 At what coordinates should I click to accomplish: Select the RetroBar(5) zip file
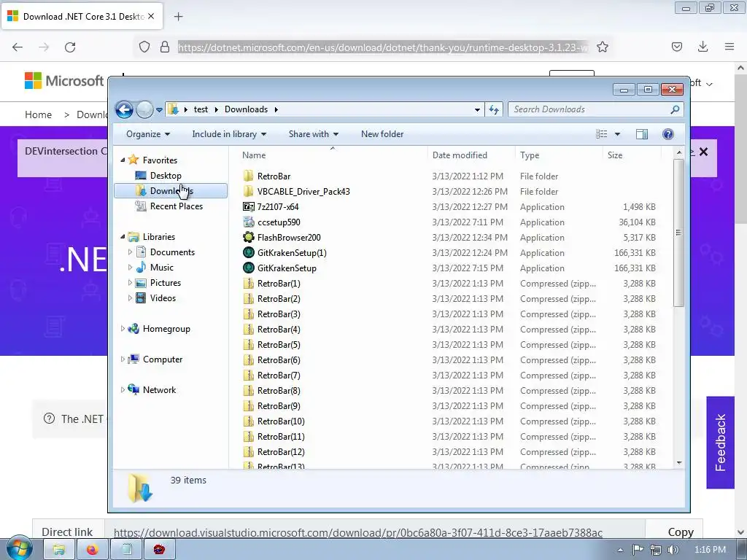click(x=279, y=345)
